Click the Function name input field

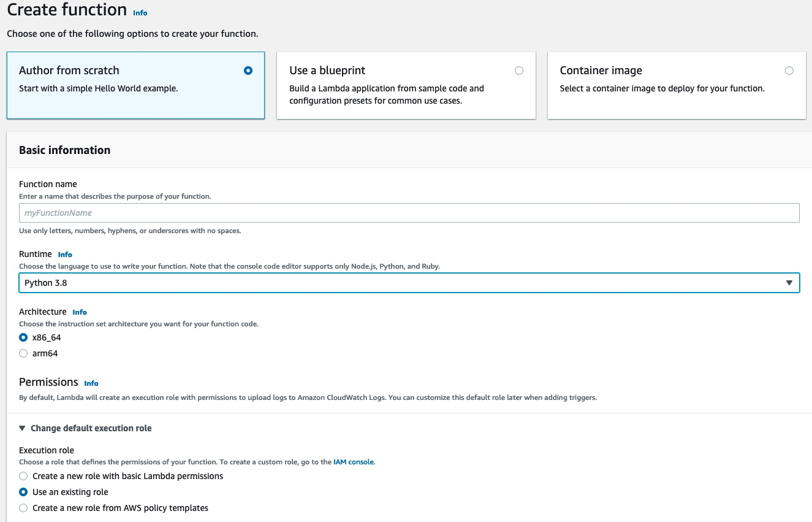click(x=409, y=213)
